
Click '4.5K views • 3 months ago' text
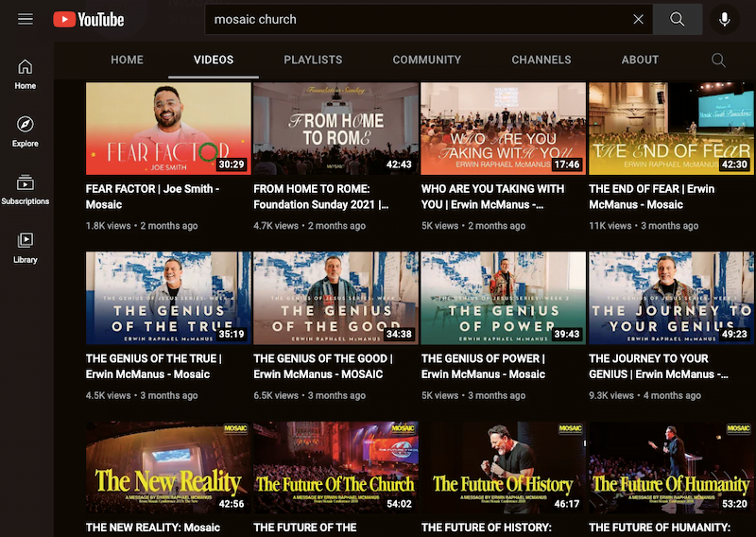[x=142, y=395]
